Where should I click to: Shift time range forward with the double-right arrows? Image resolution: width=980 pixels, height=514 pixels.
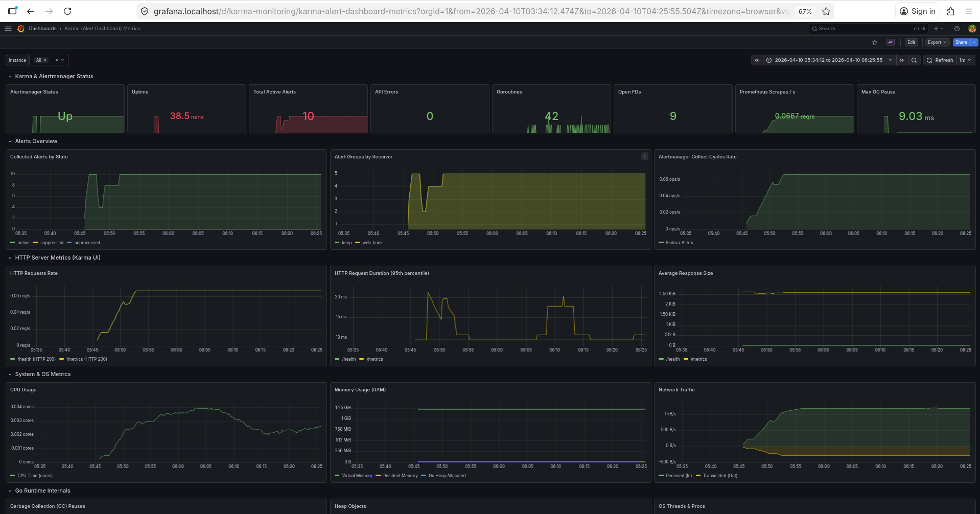click(902, 60)
